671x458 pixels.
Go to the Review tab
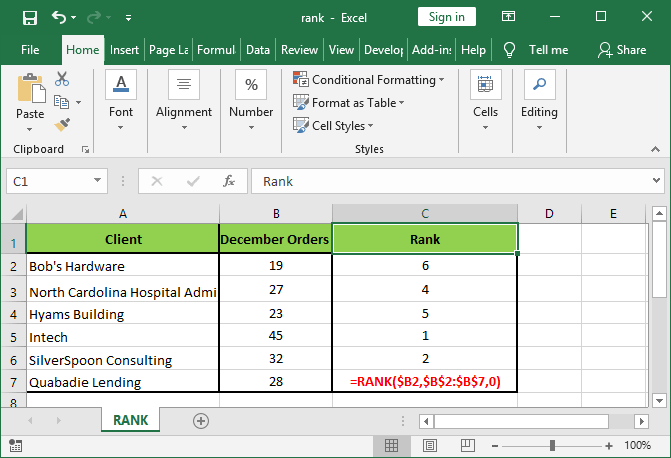click(299, 50)
